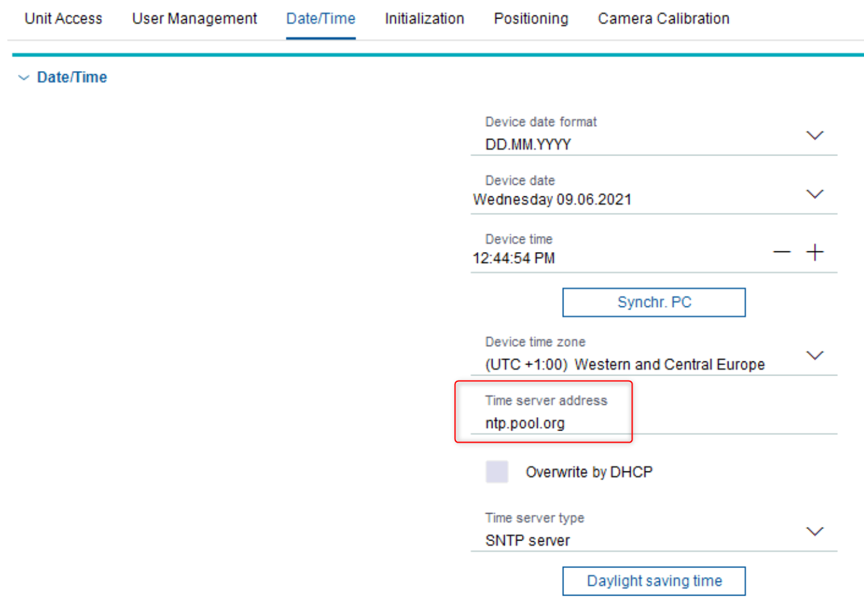The image size is (864, 616).
Task: Expand the Device time zone dropdown
Action: (814, 356)
